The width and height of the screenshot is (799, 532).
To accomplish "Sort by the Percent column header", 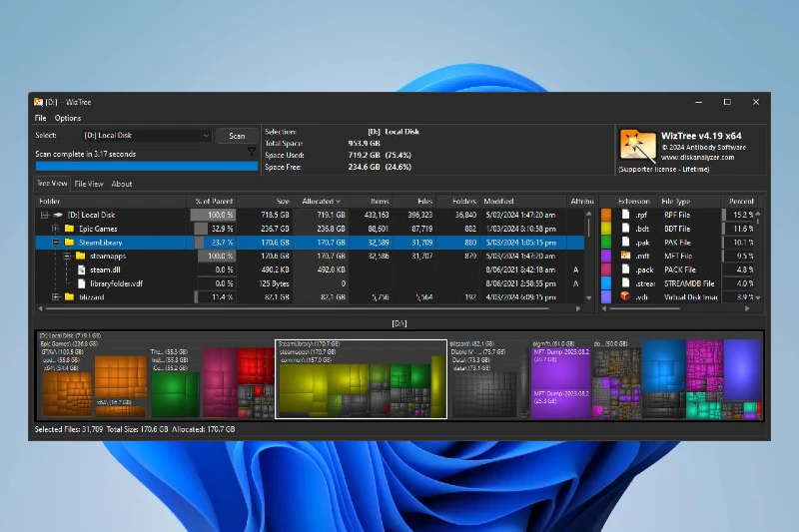I will point(741,201).
